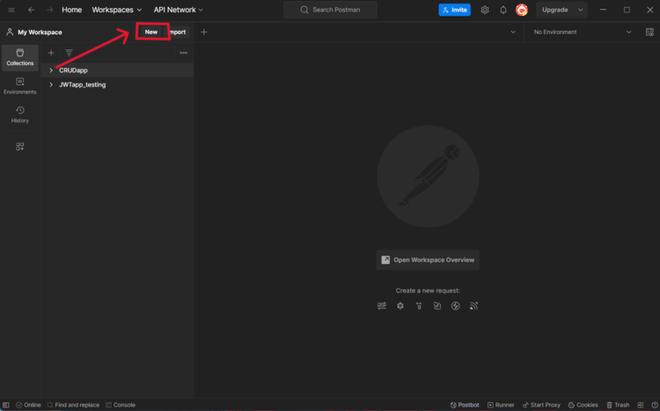
Task: Open the Console panel
Action: 120,405
